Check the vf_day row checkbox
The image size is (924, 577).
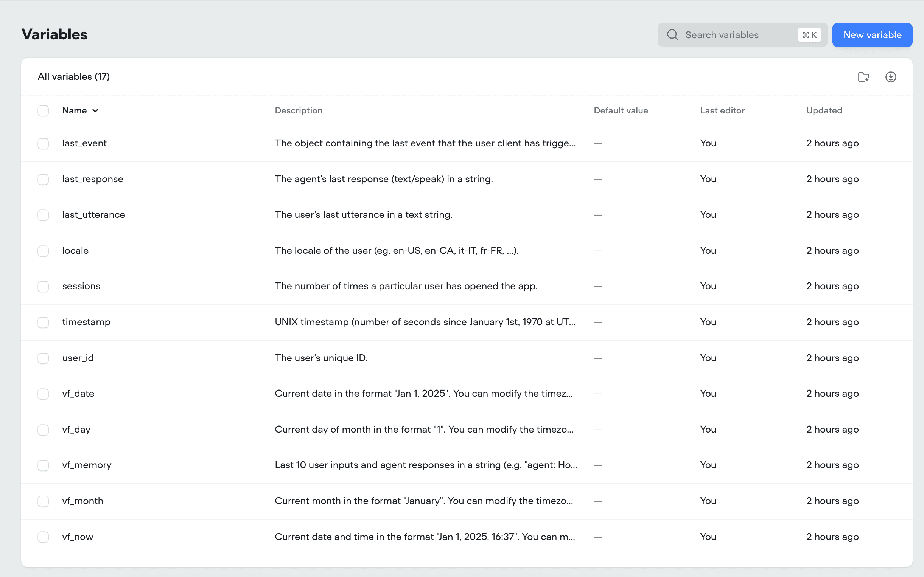click(x=43, y=430)
